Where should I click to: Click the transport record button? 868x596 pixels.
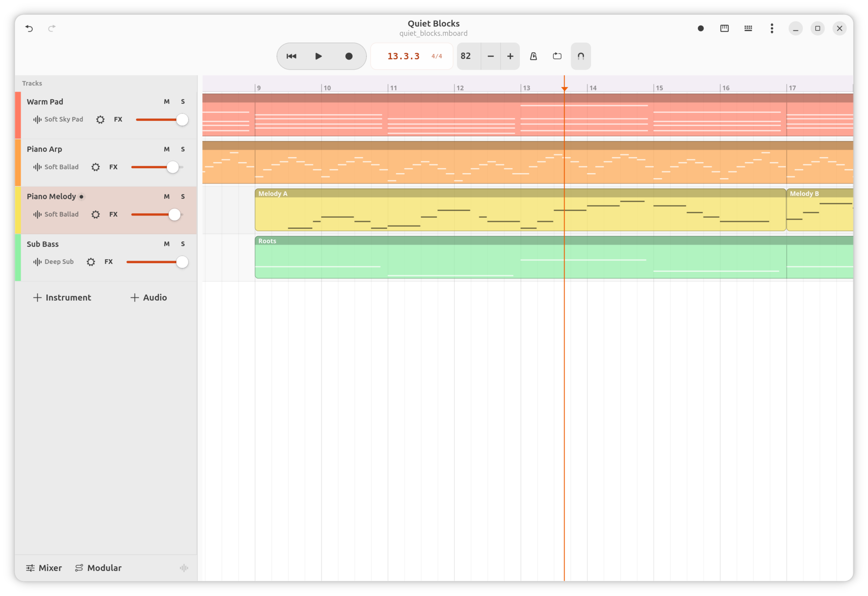coord(349,56)
